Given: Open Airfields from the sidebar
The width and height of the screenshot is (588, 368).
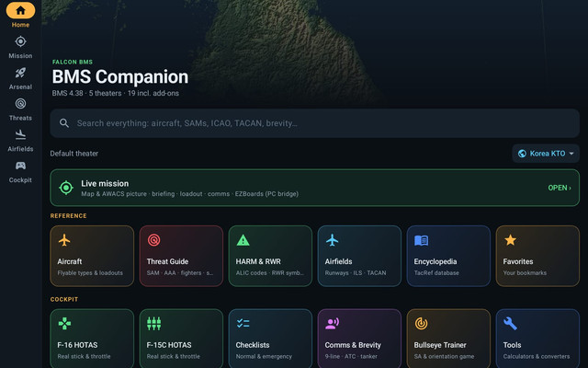Looking at the screenshot, I should tap(20, 141).
